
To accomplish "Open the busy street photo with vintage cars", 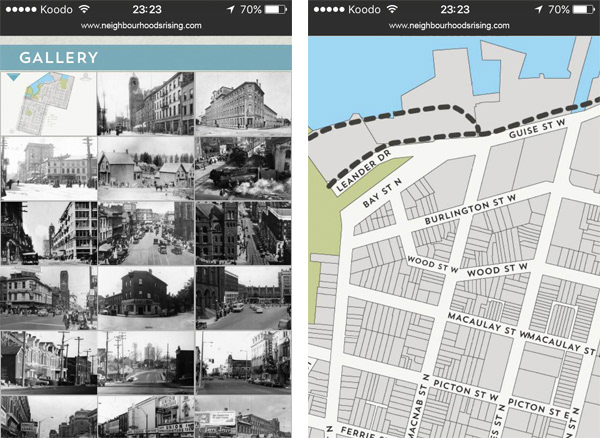I will click(146, 233).
